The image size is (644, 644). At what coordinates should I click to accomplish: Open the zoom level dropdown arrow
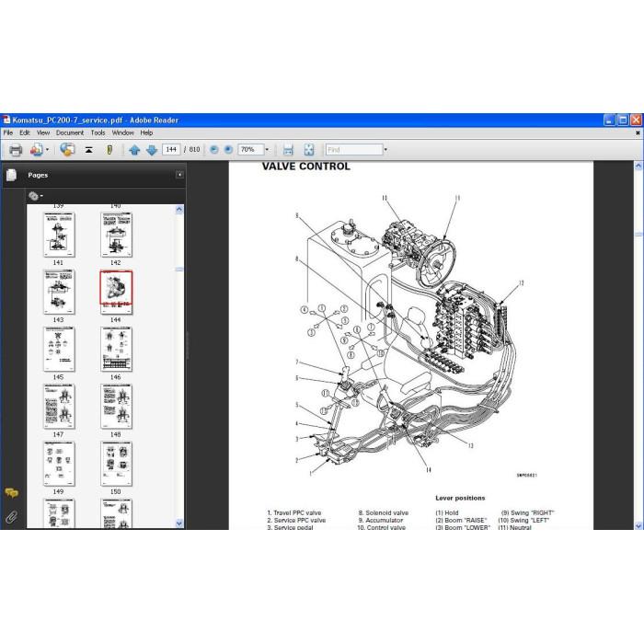[267, 149]
